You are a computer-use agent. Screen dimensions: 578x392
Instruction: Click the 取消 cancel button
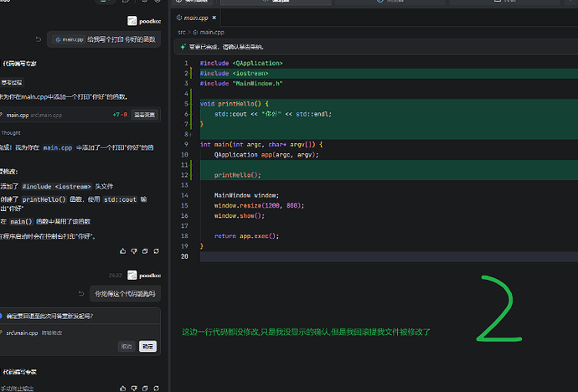[x=126, y=346]
